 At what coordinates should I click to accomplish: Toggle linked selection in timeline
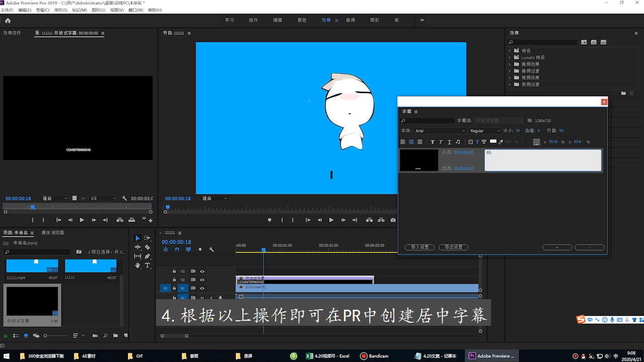[x=188, y=249]
